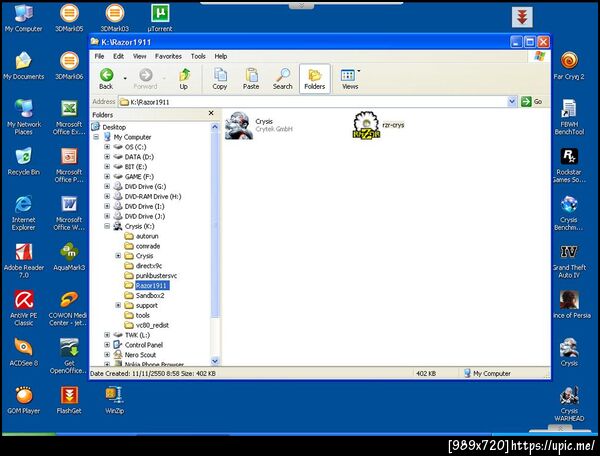
Task: Collapse the My Computer tree node
Action: click(x=96, y=137)
